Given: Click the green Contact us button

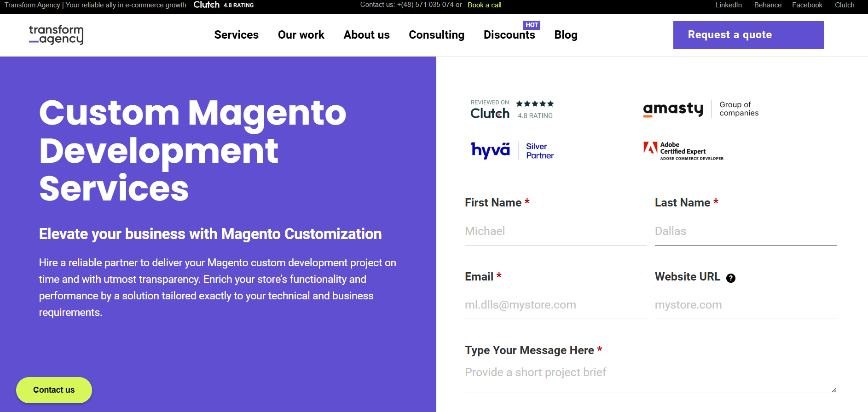Looking at the screenshot, I should (x=54, y=390).
